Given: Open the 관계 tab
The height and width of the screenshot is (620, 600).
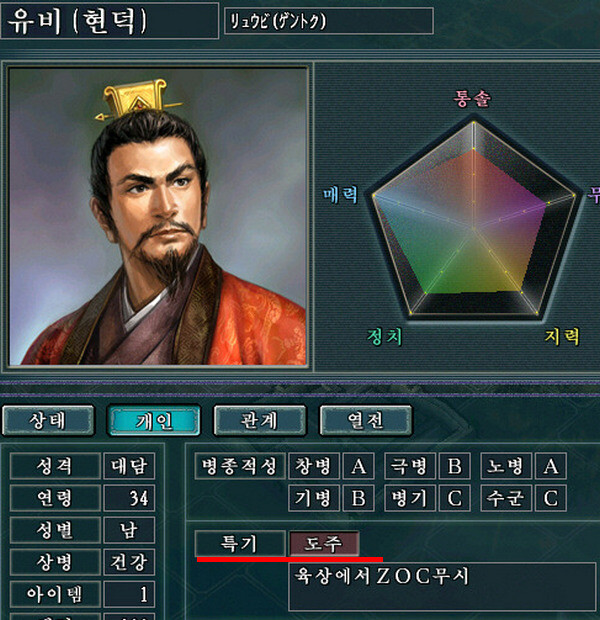Looking at the screenshot, I should click(x=260, y=420).
